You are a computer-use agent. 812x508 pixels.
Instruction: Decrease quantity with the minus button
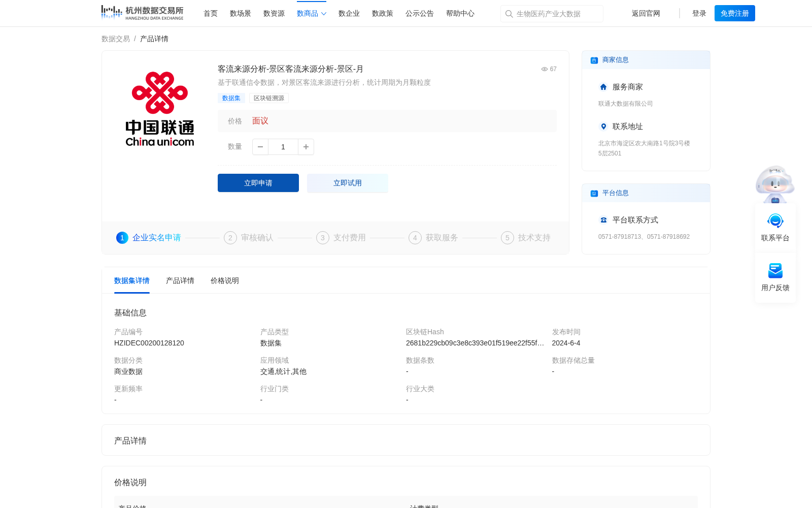pyautogui.click(x=260, y=147)
